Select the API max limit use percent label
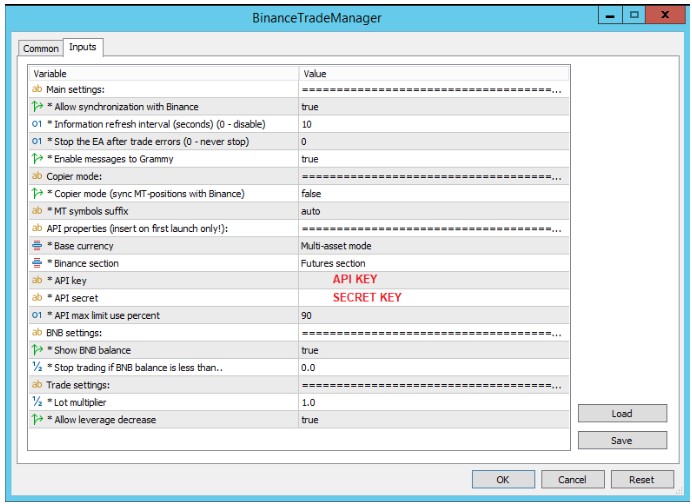 click(104, 316)
